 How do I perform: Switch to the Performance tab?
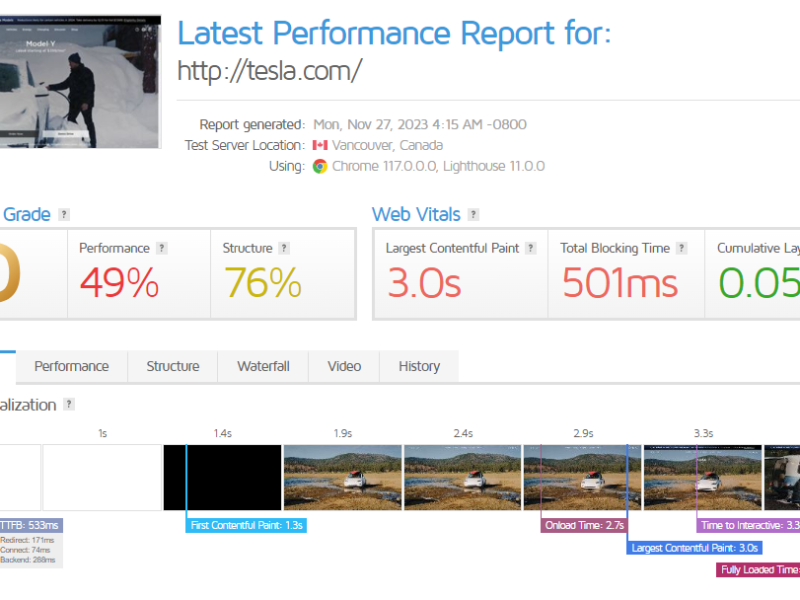72,366
